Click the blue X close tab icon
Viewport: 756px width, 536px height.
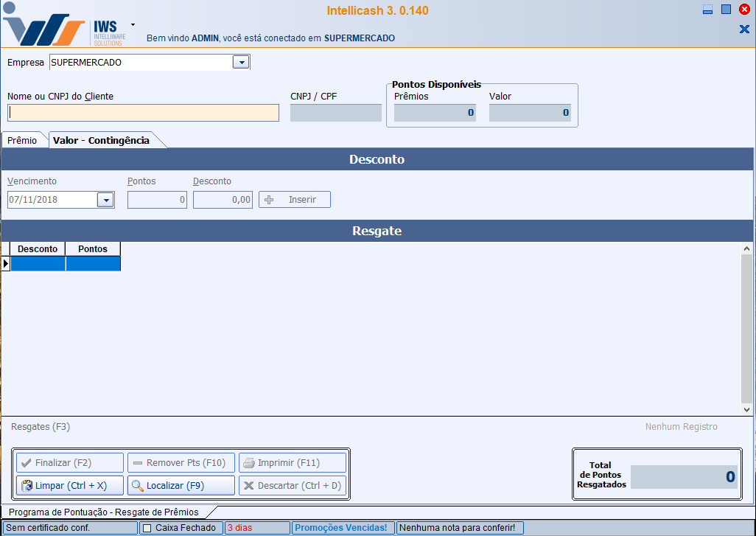(743, 29)
